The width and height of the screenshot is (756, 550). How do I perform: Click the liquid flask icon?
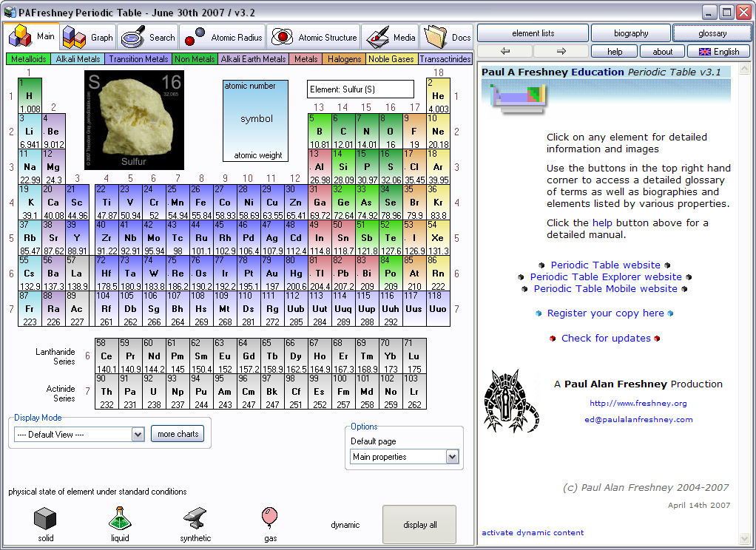120,519
